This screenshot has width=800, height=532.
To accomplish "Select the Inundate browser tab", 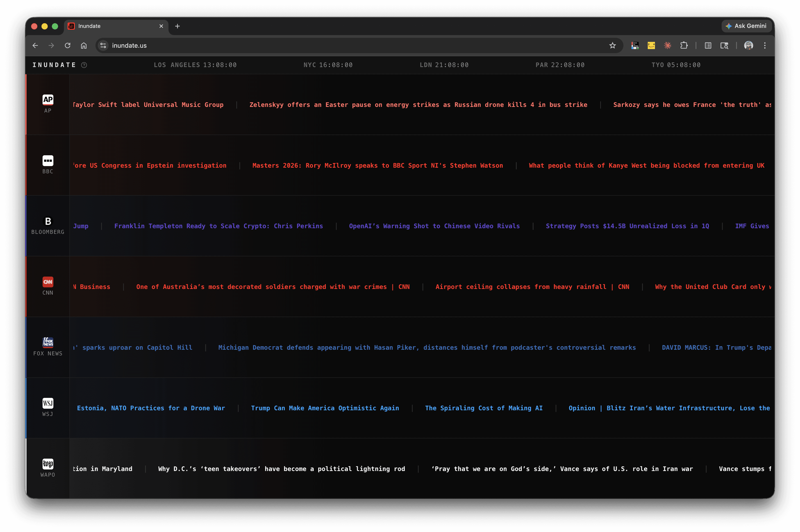I will [x=112, y=26].
